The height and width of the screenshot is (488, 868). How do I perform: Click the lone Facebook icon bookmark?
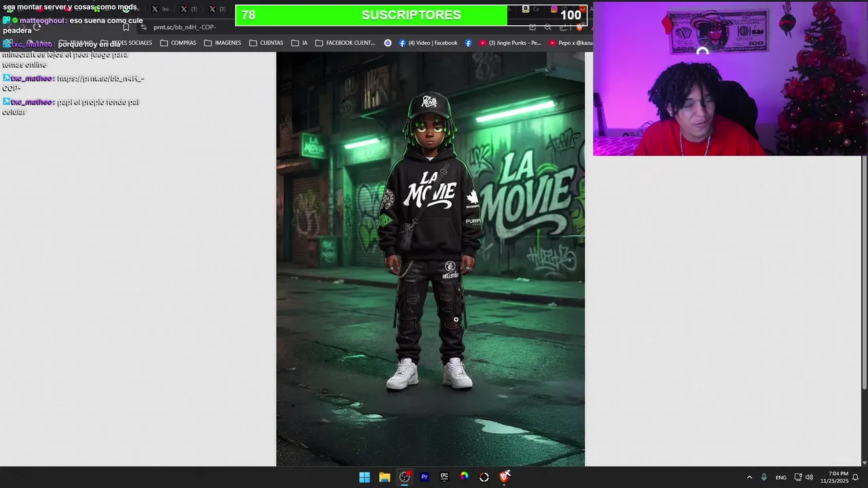coord(469,43)
